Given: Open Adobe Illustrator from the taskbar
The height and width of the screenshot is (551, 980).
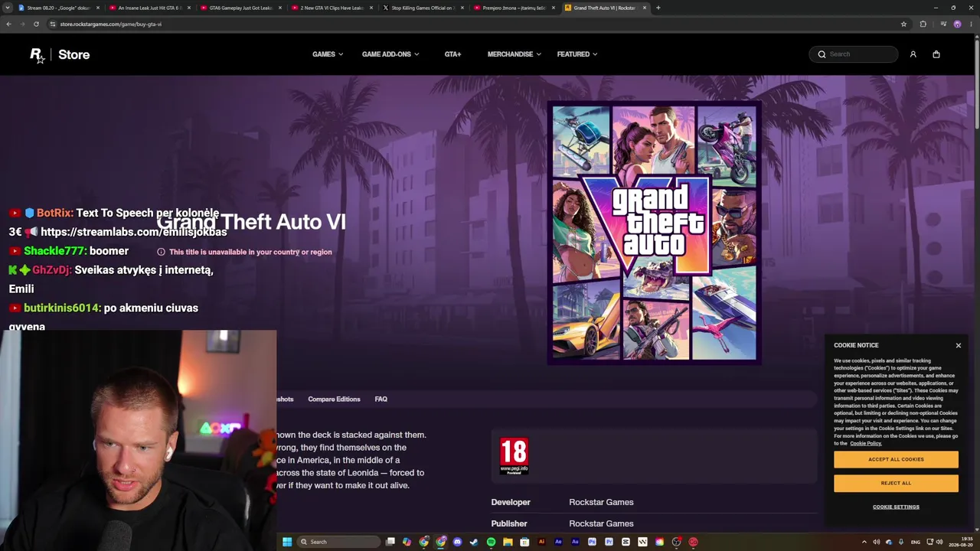Looking at the screenshot, I should coord(541,542).
